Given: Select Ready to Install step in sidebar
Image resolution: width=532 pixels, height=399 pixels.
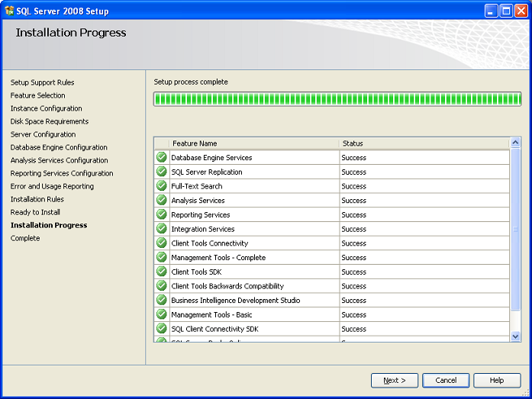Looking at the screenshot, I should click(35, 212).
